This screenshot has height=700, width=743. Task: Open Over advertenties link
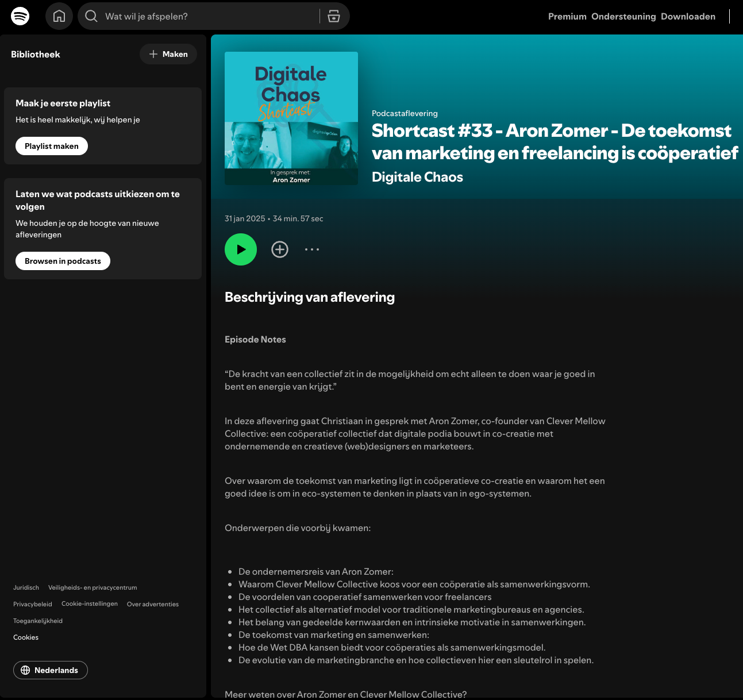point(153,604)
